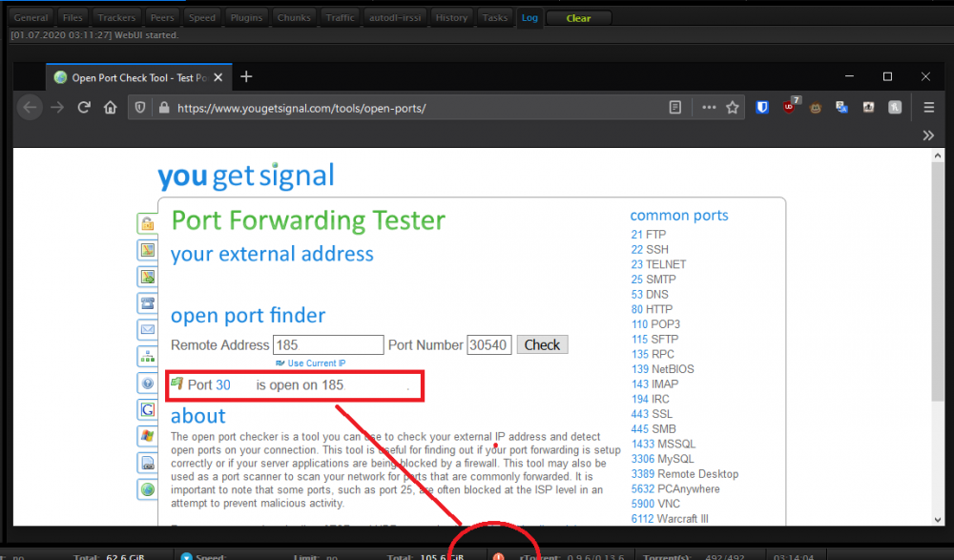
Task: Go back in Firefox
Action: click(x=30, y=108)
